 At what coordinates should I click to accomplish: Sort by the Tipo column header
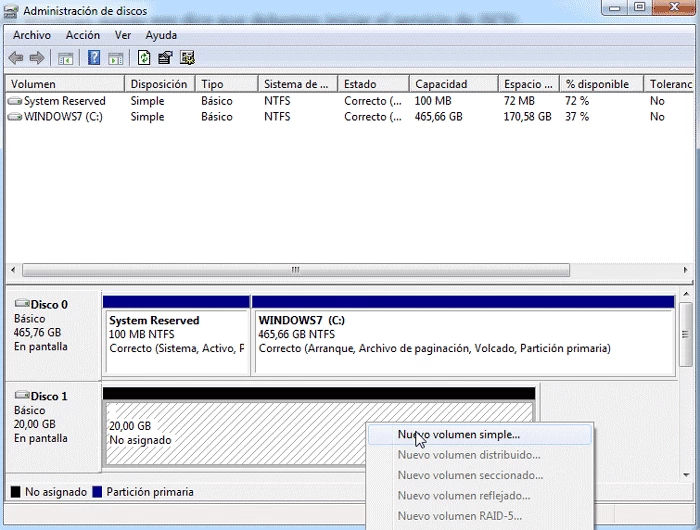(x=227, y=84)
